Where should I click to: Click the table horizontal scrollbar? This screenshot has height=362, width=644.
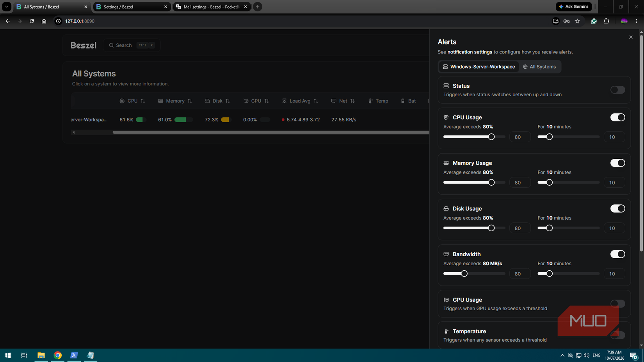point(271,132)
